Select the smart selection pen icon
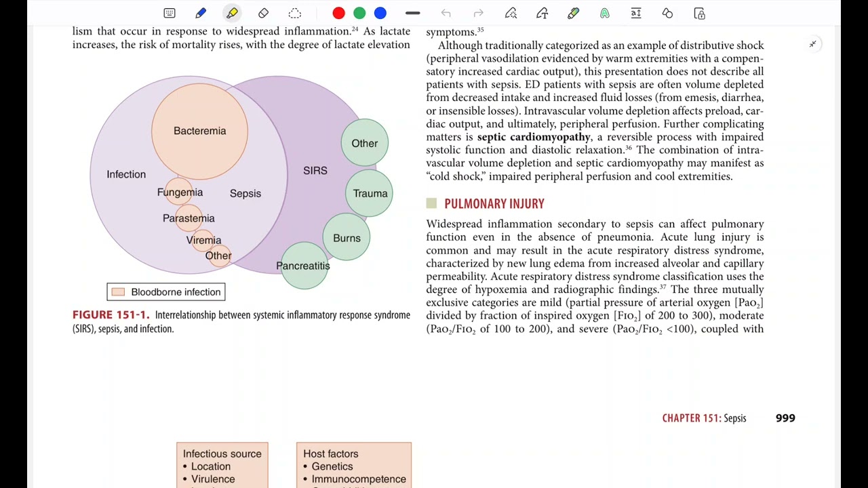 point(511,14)
